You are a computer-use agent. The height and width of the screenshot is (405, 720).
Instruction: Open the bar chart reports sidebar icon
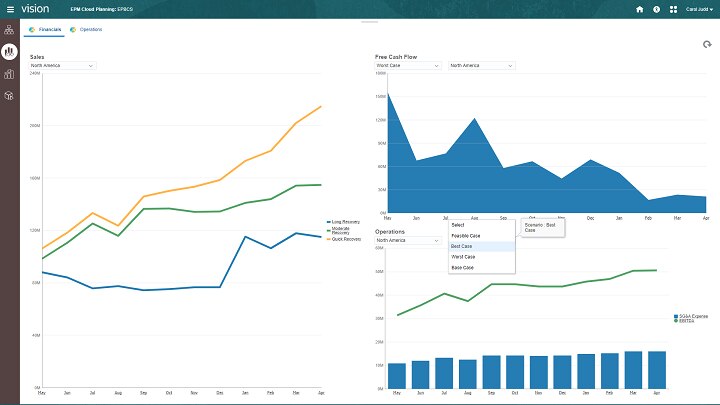9,73
